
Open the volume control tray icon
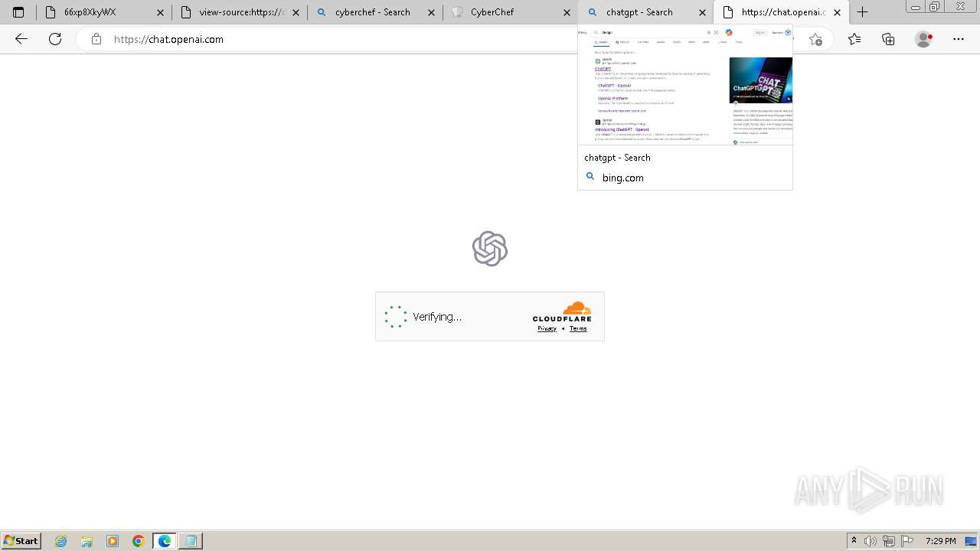click(871, 541)
